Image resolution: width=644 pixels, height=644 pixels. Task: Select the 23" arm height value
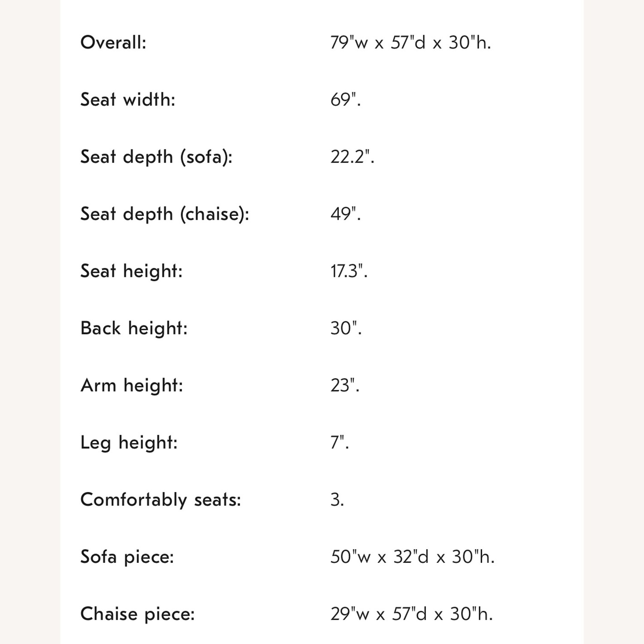(x=345, y=386)
